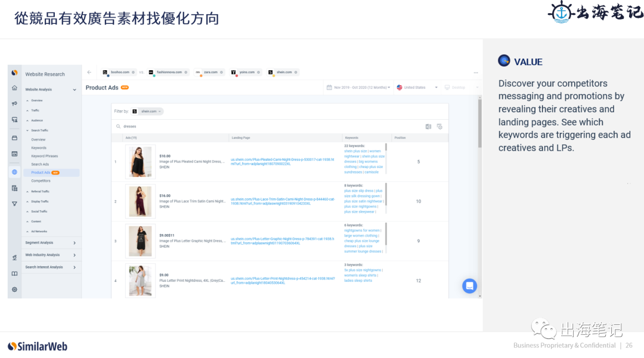Screen dimensions: 644x358
Task: Remove shein.com from the comparison chips
Action: [x=296, y=71]
